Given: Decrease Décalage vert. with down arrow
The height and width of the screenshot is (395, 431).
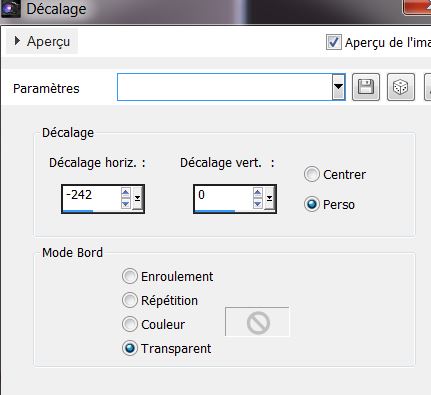Looking at the screenshot, I should [x=258, y=204].
